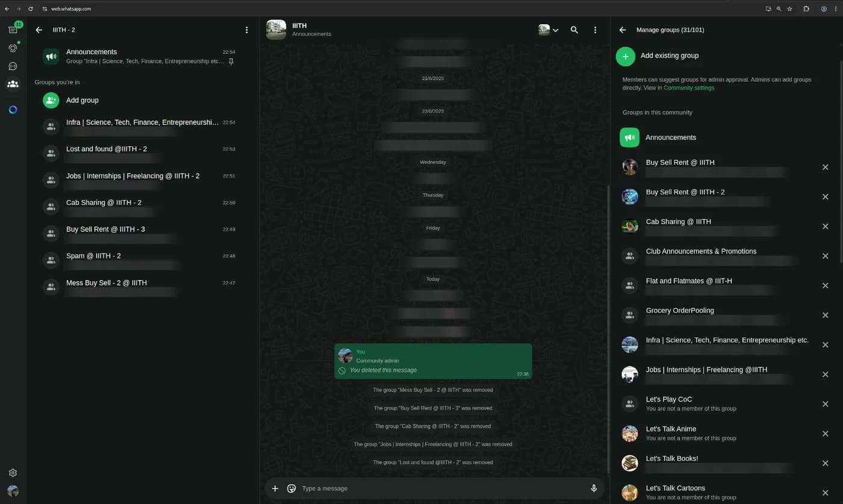Open the chat header three-dot menu
The width and height of the screenshot is (843, 504).
pyautogui.click(x=595, y=30)
